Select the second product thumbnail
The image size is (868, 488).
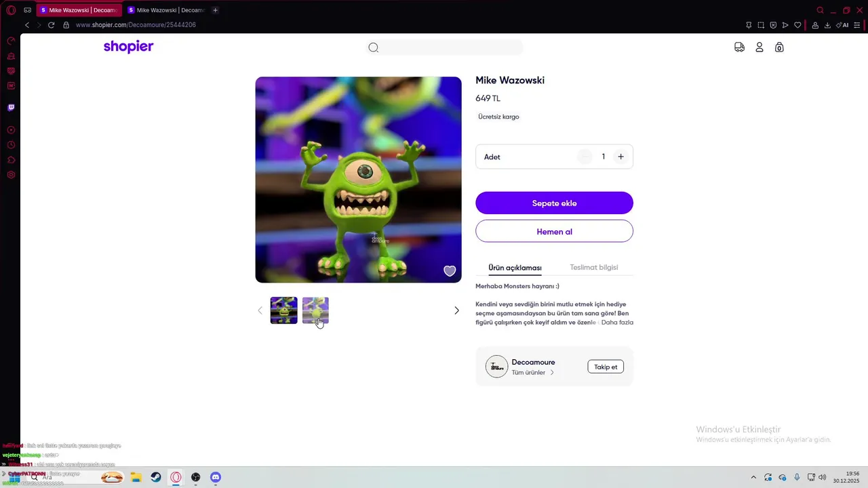tap(315, 310)
